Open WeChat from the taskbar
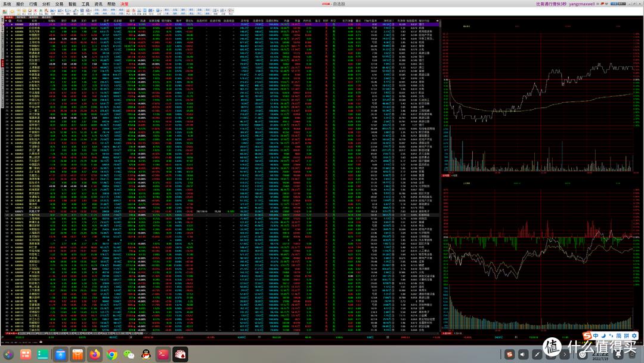The height and width of the screenshot is (363, 644). (129, 355)
